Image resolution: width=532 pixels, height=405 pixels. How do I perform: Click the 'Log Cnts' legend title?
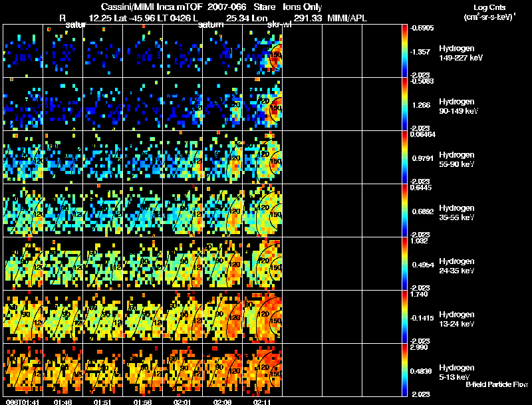(x=489, y=7)
